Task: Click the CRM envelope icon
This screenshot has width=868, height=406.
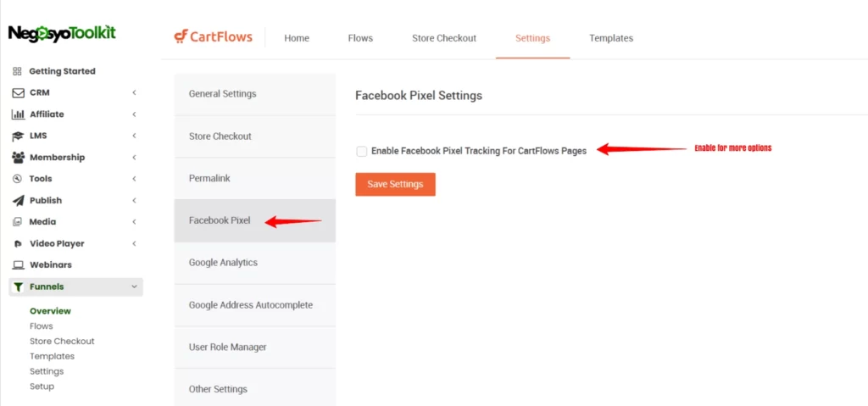Action: [18, 93]
